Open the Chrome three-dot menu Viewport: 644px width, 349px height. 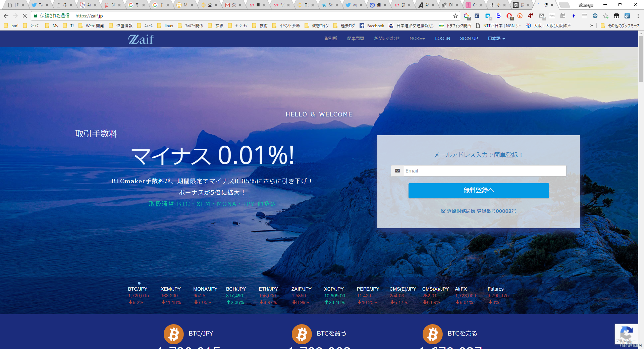(638, 16)
